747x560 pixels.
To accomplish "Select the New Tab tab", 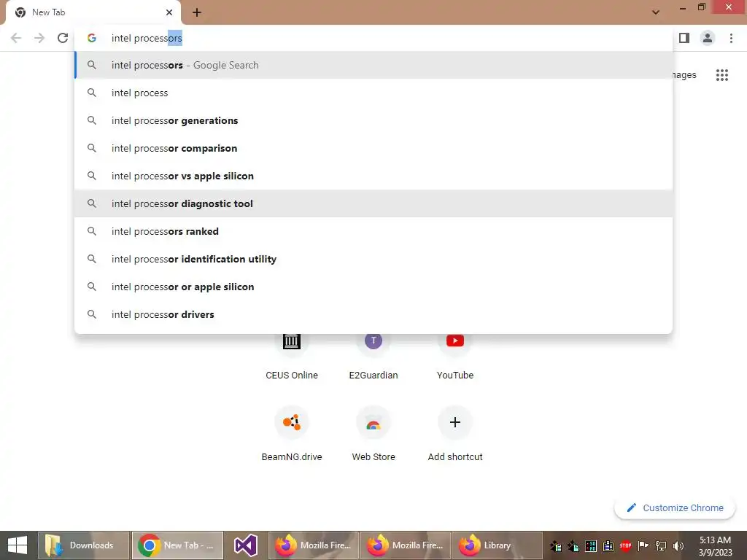I will coord(93,12).
